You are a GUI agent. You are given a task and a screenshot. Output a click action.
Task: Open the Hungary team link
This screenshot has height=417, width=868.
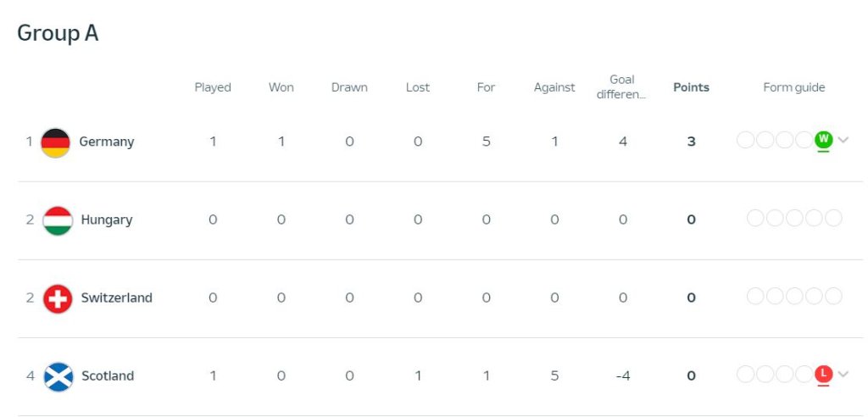pos(106,220)
